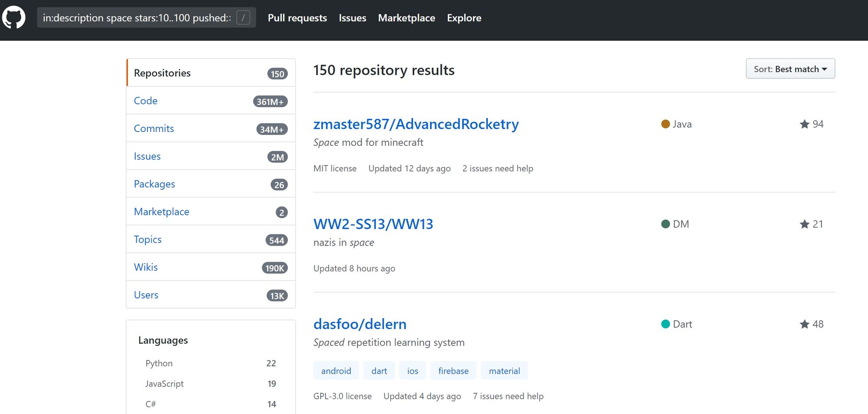
Task: Open Pull requests in top navigation
Action: (297, 18)
